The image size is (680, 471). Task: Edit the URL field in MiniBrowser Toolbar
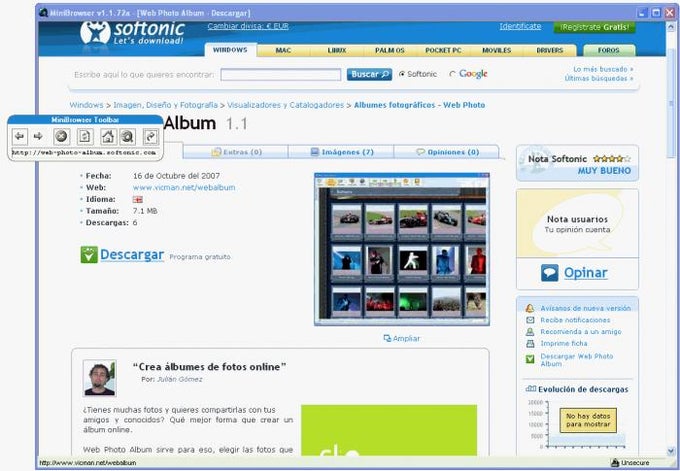coord(84,153)
